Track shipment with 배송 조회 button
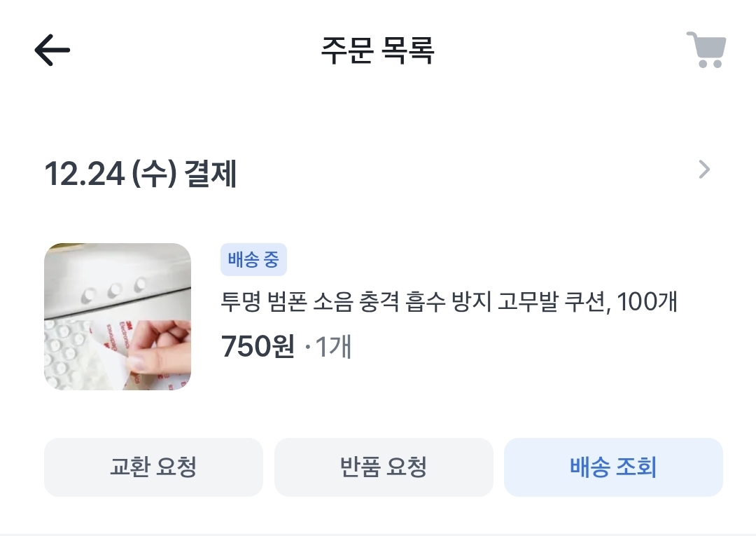 (x=613, y=467)
